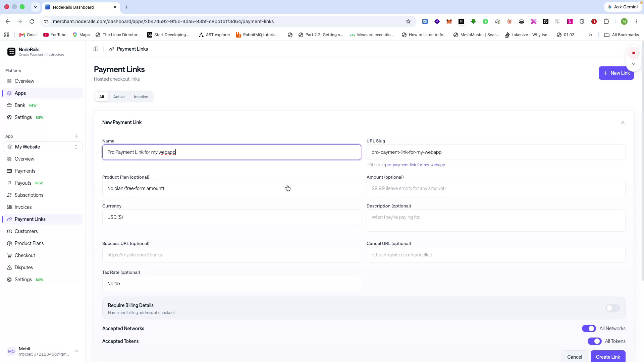Open Customers in the sidebar
Image resolution: width=644 pixels, height=362 pixels.
coord(43,231)
